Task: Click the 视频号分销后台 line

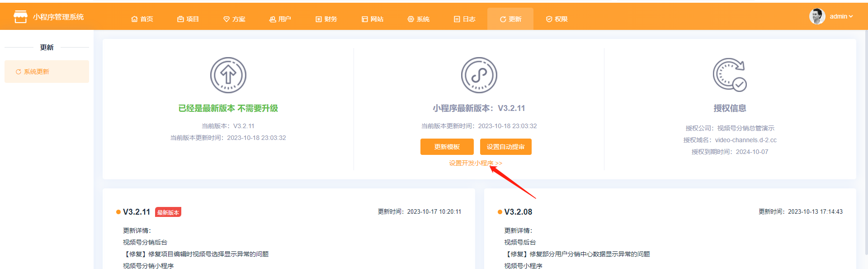Action: [145, 242]
